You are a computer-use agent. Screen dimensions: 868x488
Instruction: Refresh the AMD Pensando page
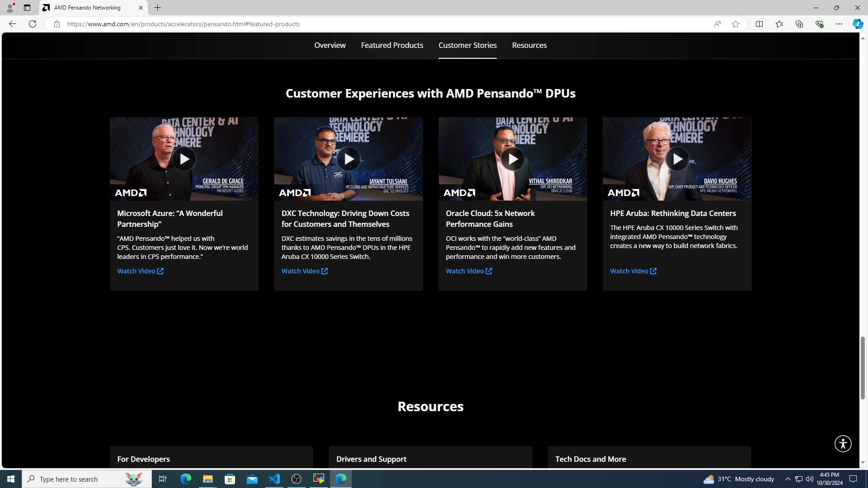pyautogui.click(x=33, y=24)
